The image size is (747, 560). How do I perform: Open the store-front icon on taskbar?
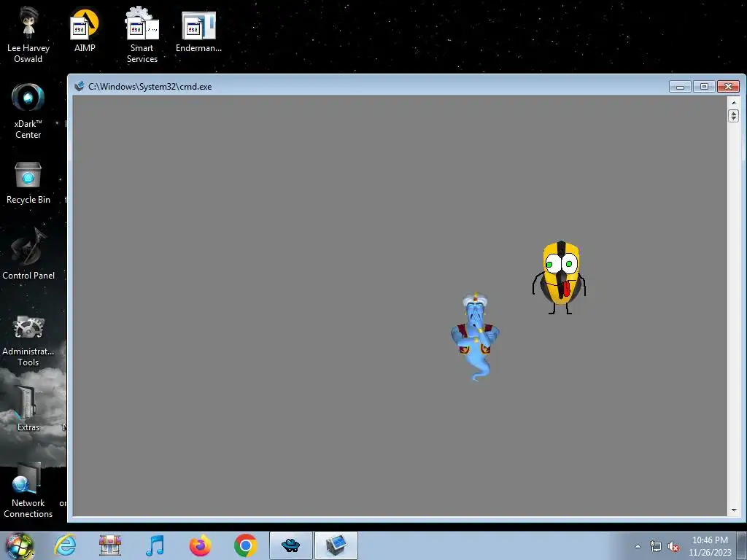tap(110, 545)
